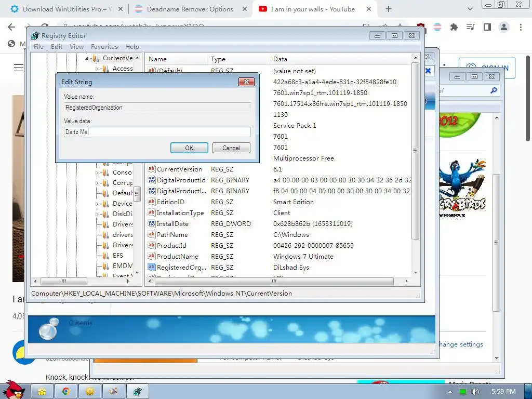Screen dimensions: 532x399
Task: Expand the Console tree node
Action: tap(97, 172)
